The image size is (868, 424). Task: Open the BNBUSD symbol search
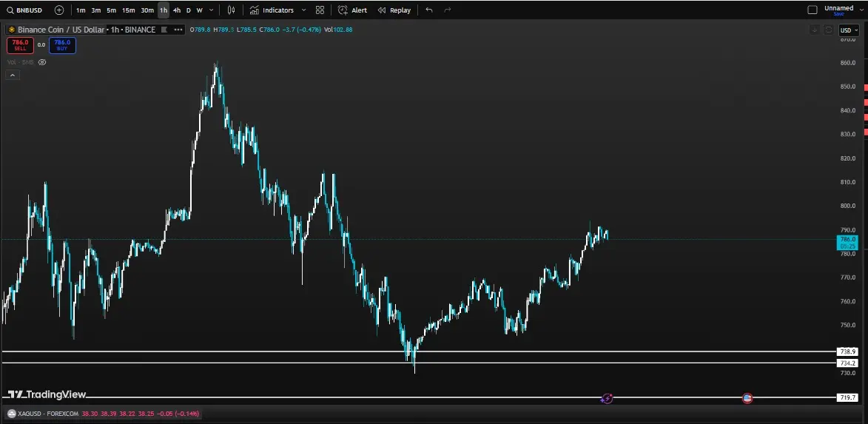pyautogui.click(x=24, y=10)
